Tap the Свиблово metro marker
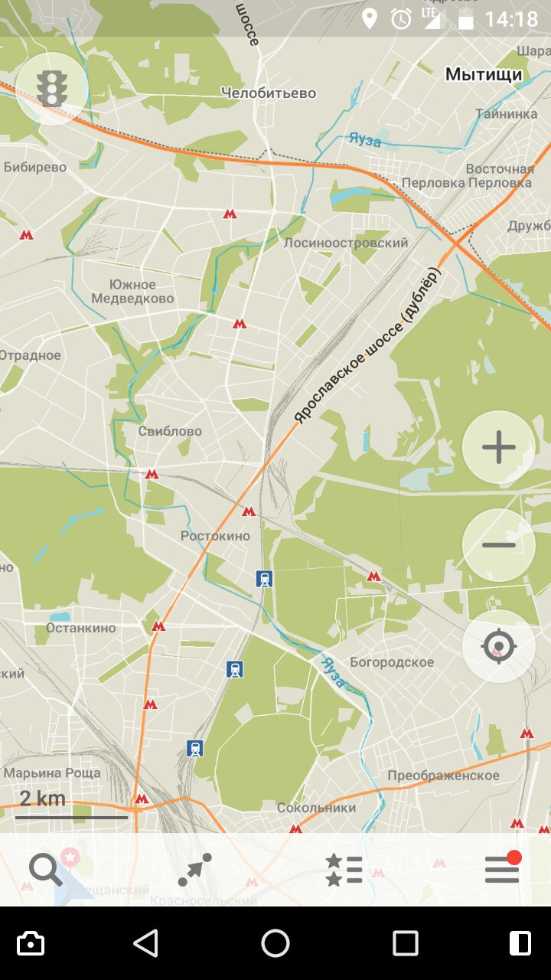This screenshot has width=551, height=980. click(152, 475)
